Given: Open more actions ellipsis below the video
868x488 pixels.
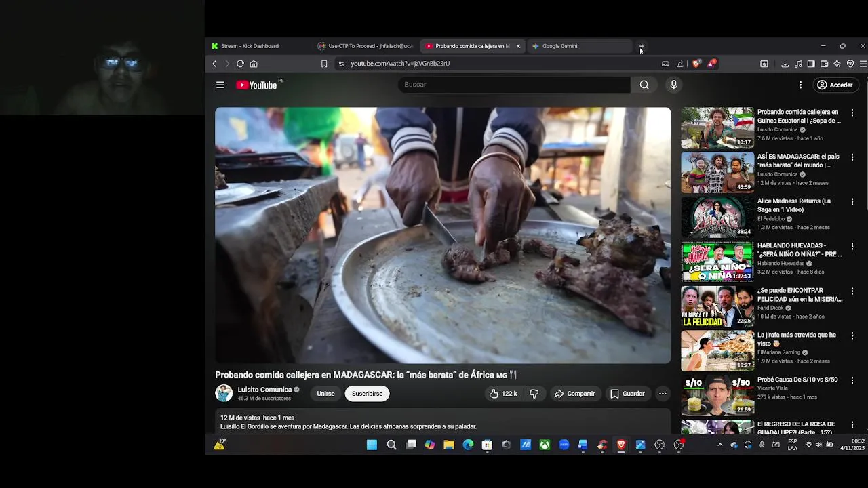Looking at the screenshot, I should click(x=663, y=394).
